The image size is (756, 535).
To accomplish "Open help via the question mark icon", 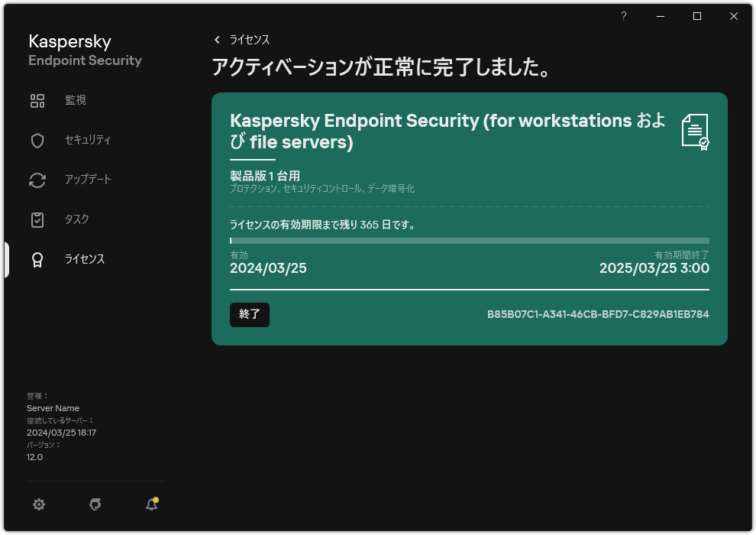I will tap(623, 15).
